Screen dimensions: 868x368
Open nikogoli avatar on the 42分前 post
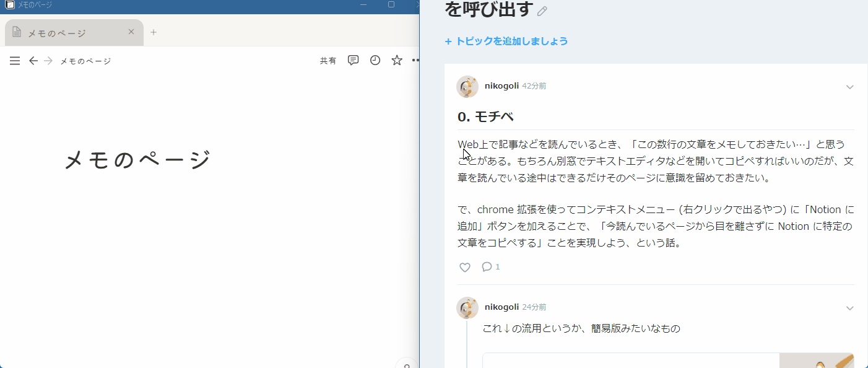click(467, 87)
